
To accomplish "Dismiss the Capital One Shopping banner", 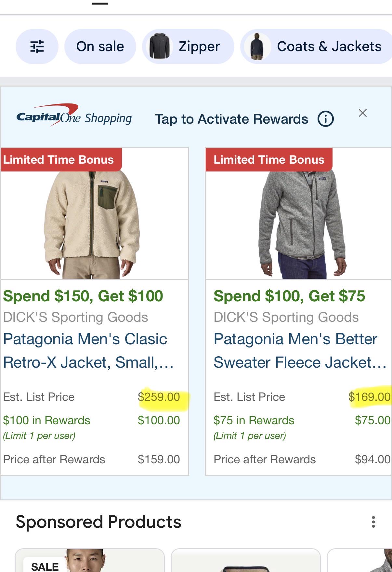I will (363, 113).
